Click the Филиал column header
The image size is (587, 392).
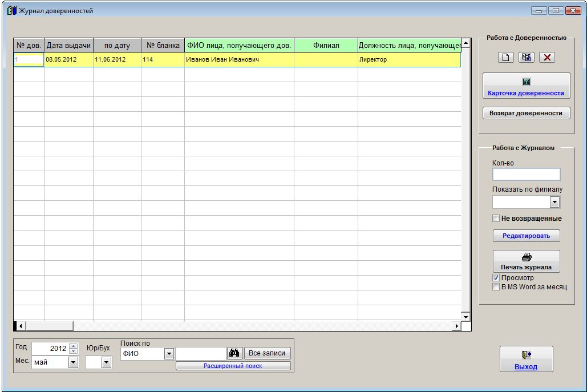[326, 45]
